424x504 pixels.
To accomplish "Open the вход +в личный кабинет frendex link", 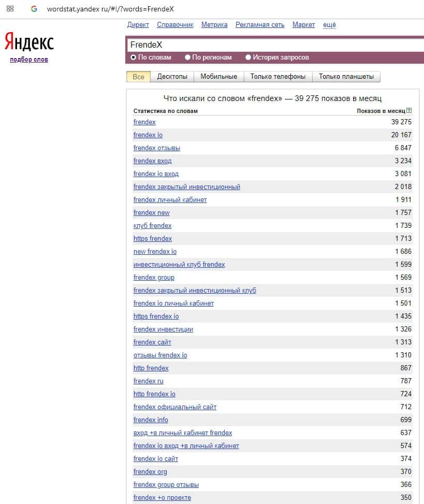I will pyautogui.click(x=183, y=433).
